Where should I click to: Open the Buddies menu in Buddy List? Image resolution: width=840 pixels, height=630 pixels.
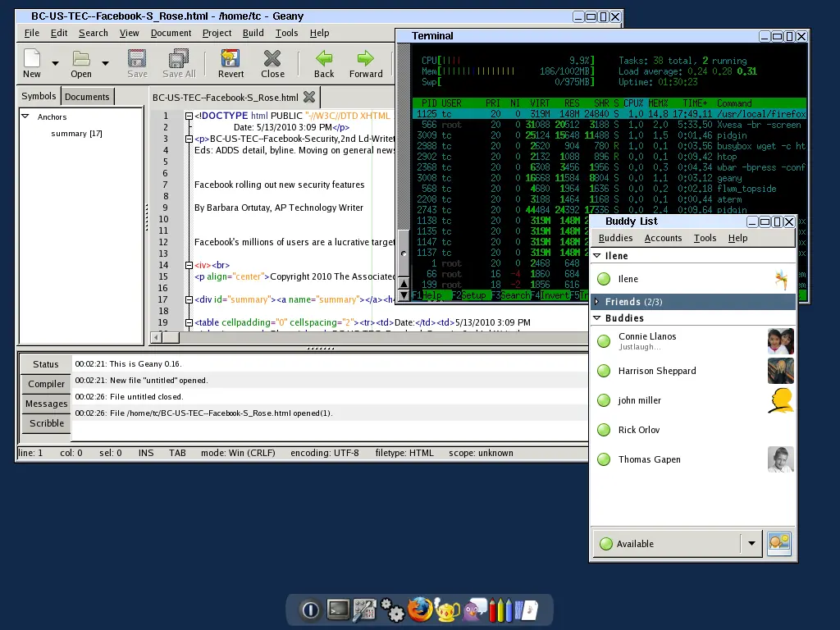[x=615, y=239]
